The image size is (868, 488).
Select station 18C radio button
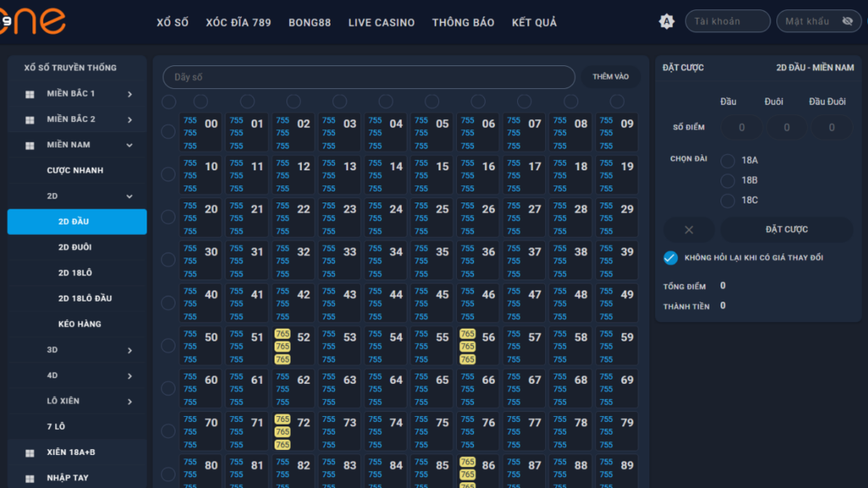(727, 201)
